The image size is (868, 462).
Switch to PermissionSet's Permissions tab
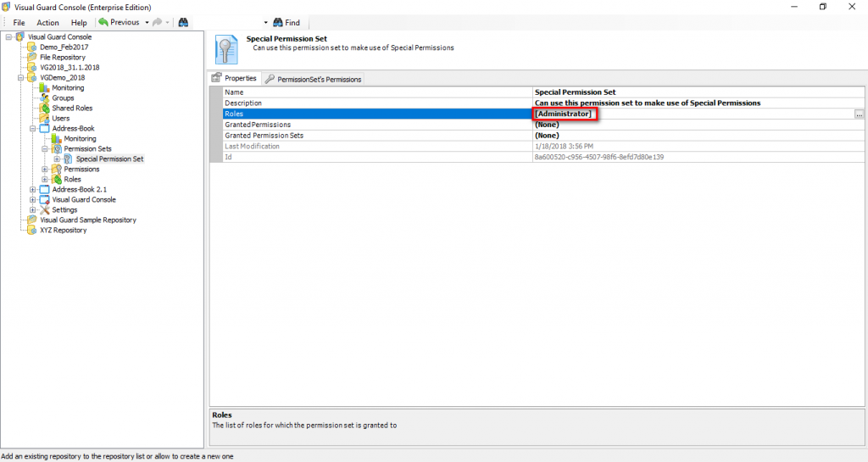(x=313, y=79)
